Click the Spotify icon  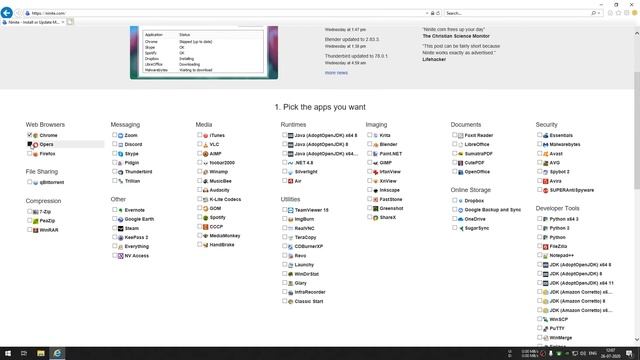tap(206, 218)
